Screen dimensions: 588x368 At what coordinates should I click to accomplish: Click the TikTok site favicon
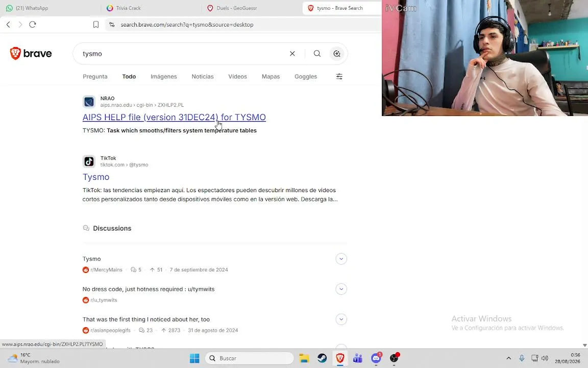[x=89, y=162]
